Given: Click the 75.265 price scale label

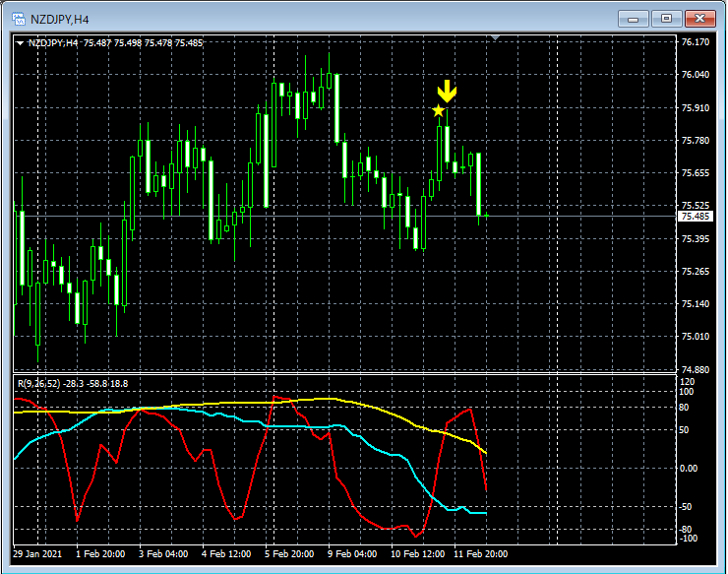Looking at the screenshot, I should tap(695, 272).
